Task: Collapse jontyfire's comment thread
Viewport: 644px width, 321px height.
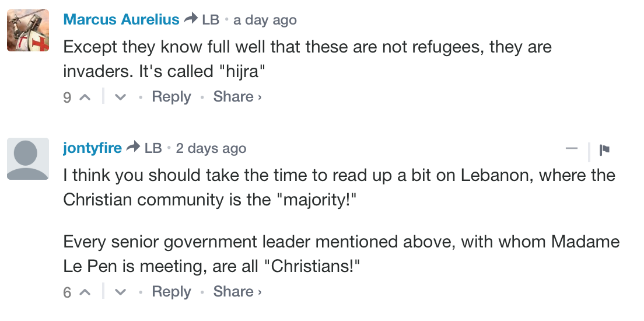Action: (x=572, y=149)
